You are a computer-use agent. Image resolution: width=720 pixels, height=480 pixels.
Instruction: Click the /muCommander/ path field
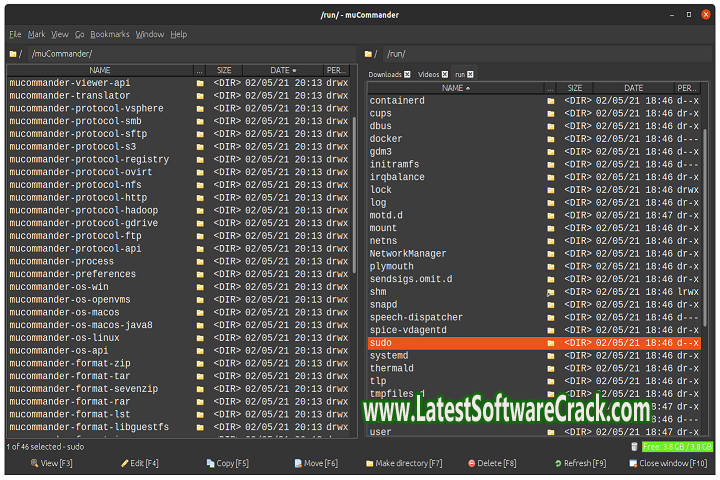pyautogui.click(x=190, y=54)
